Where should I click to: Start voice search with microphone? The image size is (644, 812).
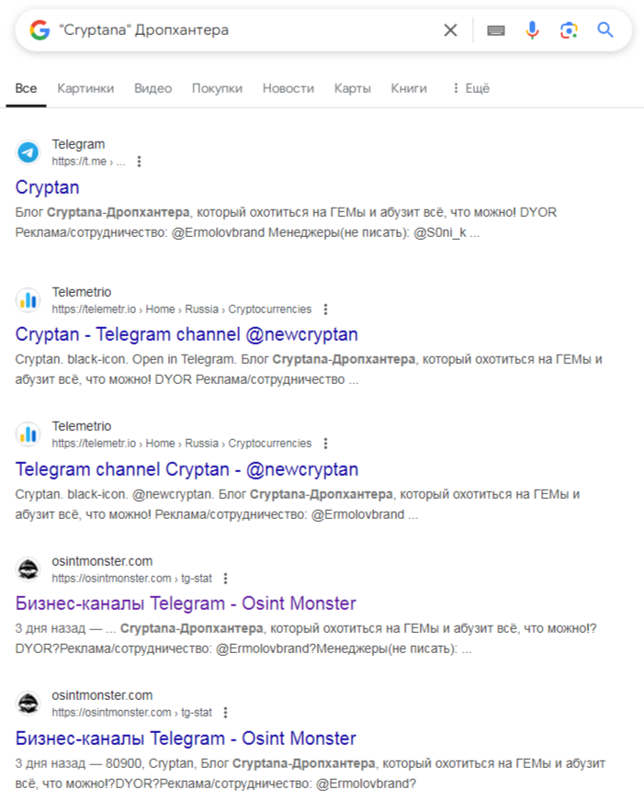[x=532, y=30]
